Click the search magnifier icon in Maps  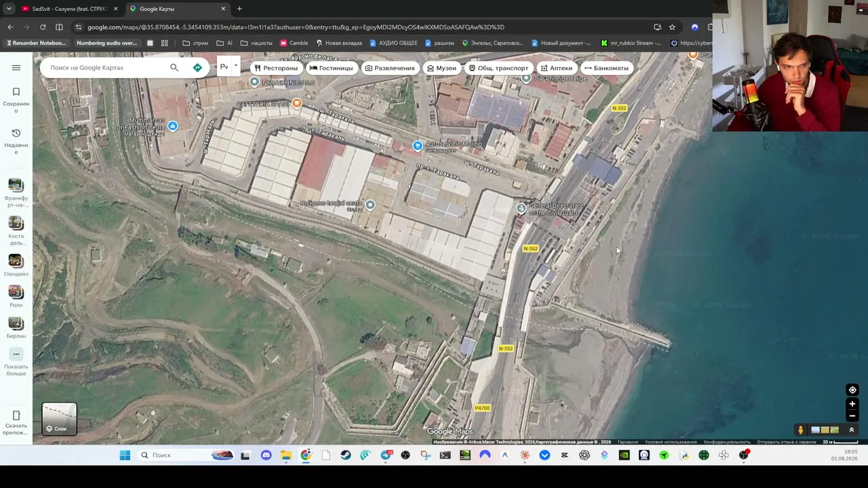coord(174,68)
